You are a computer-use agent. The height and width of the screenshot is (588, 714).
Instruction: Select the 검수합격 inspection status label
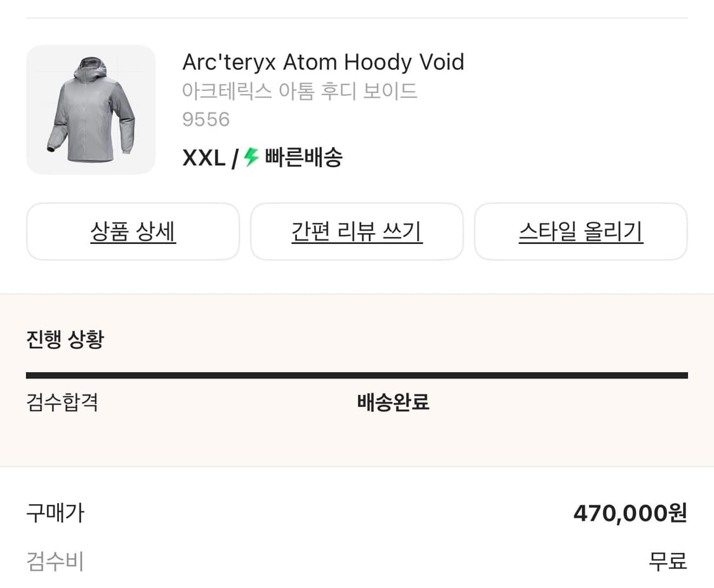(x=62, y=403)
